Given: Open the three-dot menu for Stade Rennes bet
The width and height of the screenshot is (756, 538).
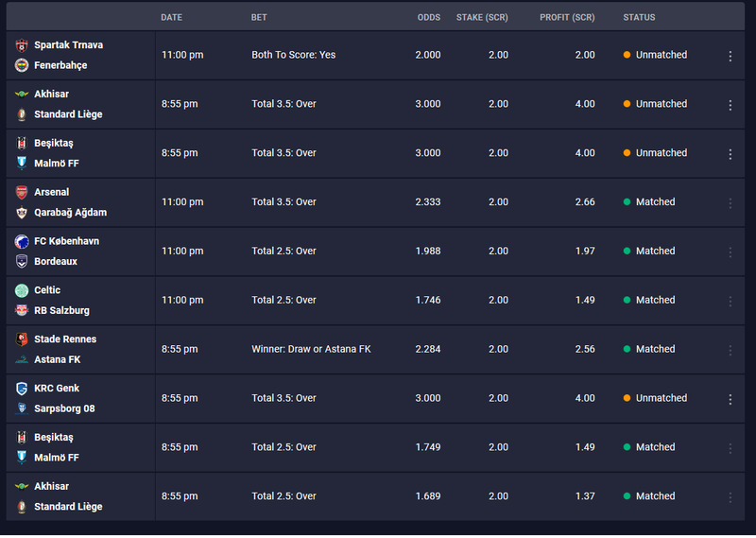Looking at the screenshot, I should coord(730,350).
